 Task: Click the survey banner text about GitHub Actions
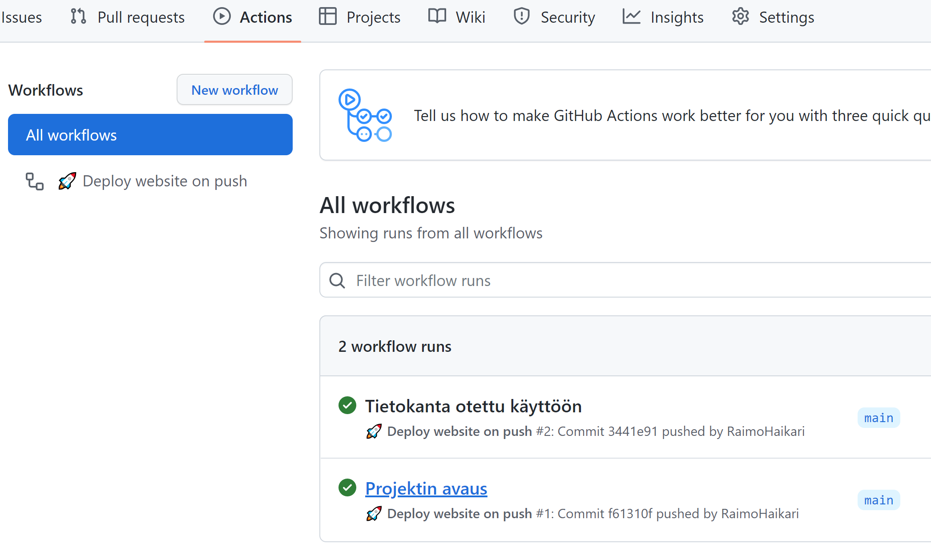[672, 116]
